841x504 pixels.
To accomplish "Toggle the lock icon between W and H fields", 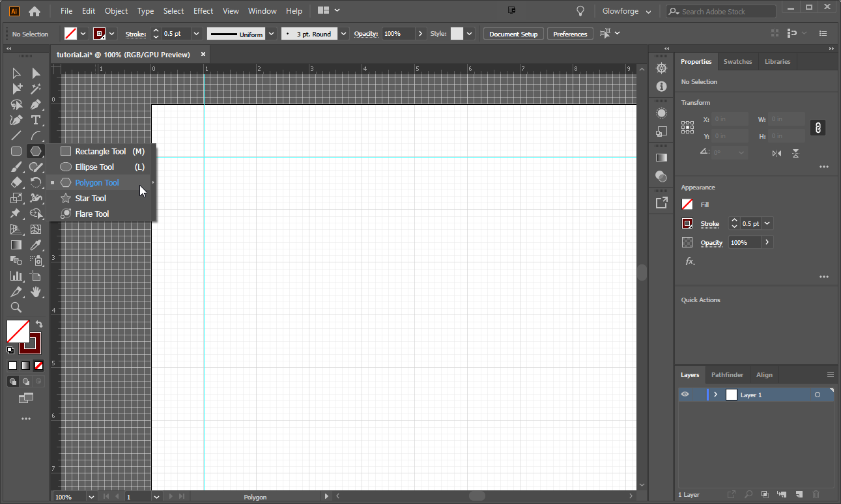I will point(818,128).
